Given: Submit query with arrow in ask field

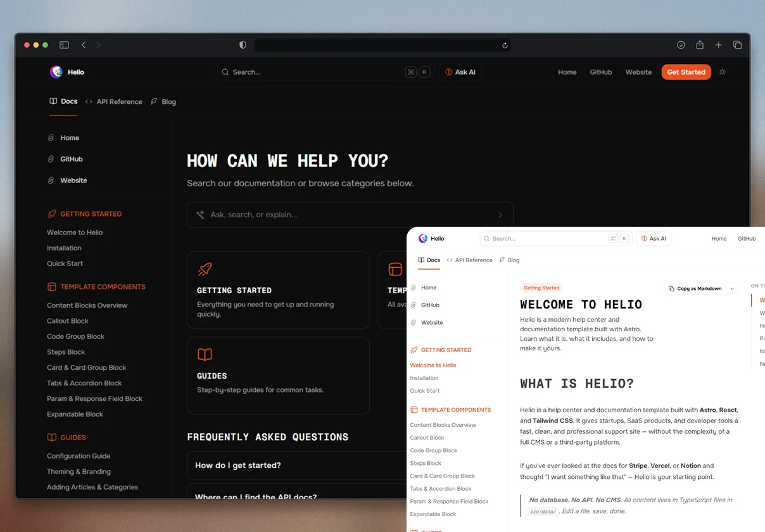Looking at the screenshot, I should tap(500, 215).
